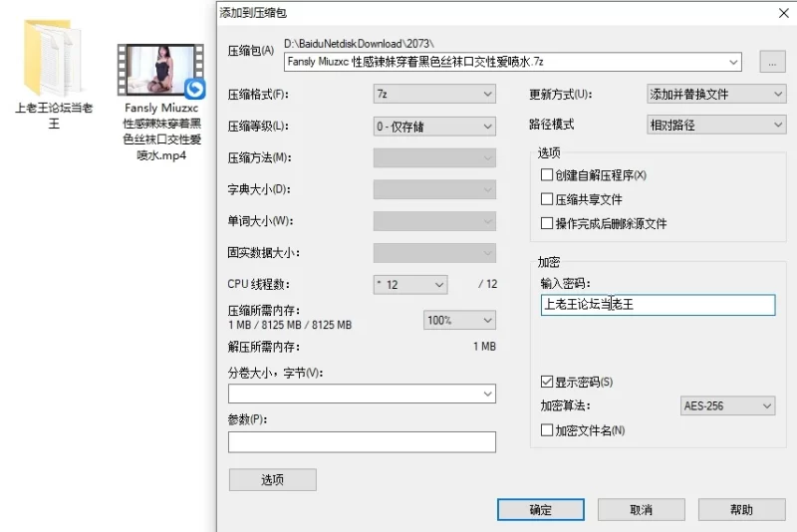Click the 上老王论坛当老王 folder name label
The width and height of the screenshot is (797, 532).
tap(54, 116)
